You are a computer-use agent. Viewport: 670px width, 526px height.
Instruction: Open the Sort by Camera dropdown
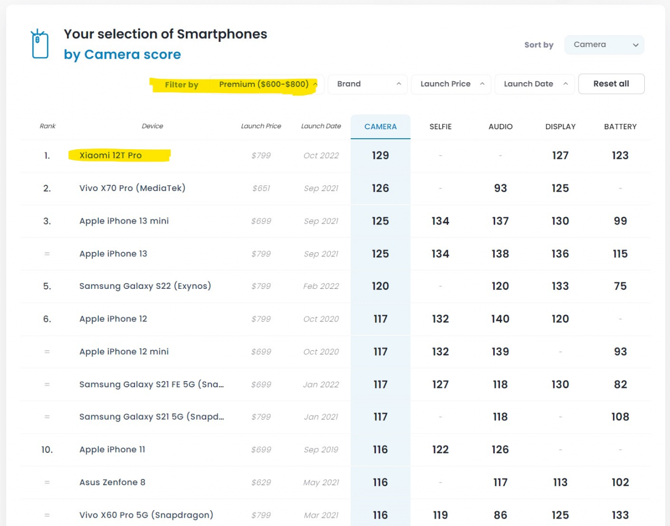coord(604,45)
